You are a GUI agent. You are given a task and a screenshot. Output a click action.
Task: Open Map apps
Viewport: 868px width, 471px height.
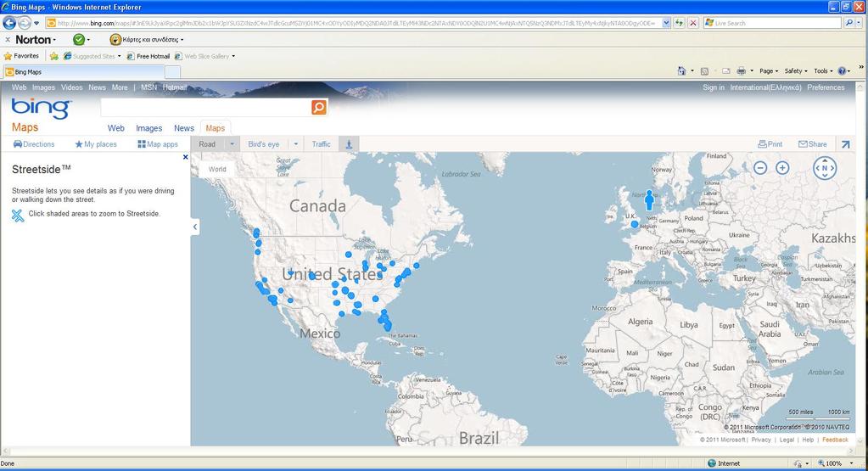[x=158, y=144]
